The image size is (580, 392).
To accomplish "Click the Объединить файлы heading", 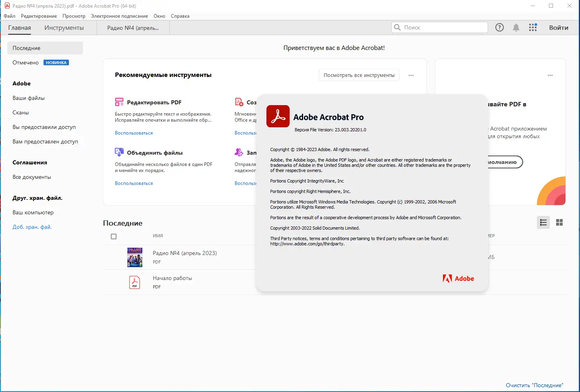I will pyautogui.click(x=155, y=153).
